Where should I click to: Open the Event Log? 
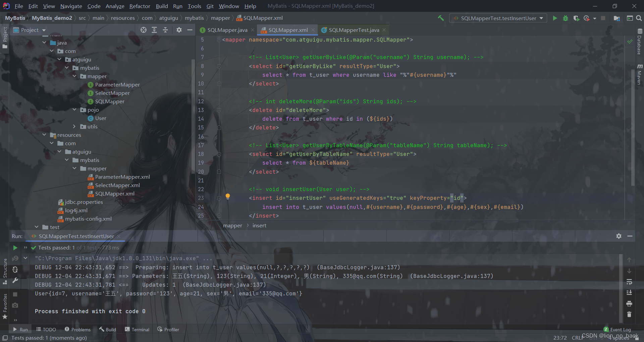coord(617,330)
